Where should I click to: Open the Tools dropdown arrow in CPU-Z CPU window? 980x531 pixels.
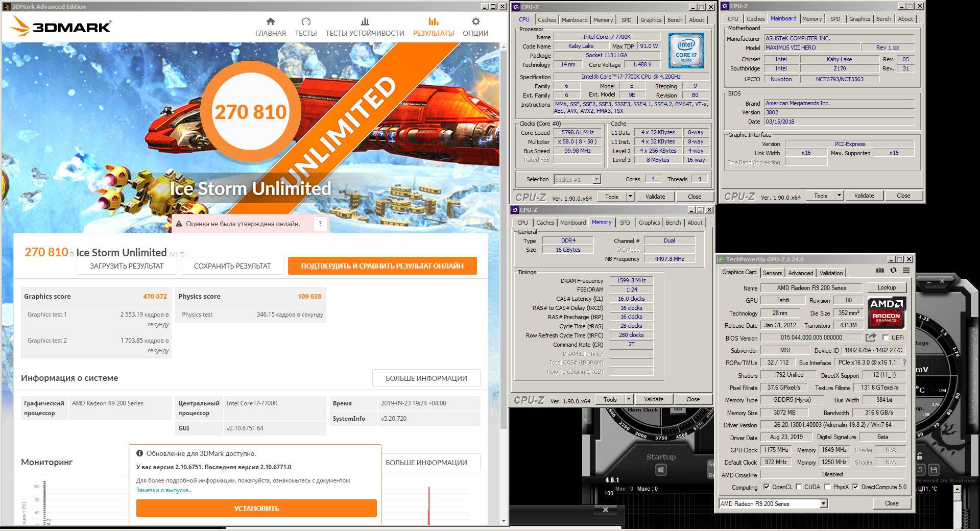click(630, 197)
